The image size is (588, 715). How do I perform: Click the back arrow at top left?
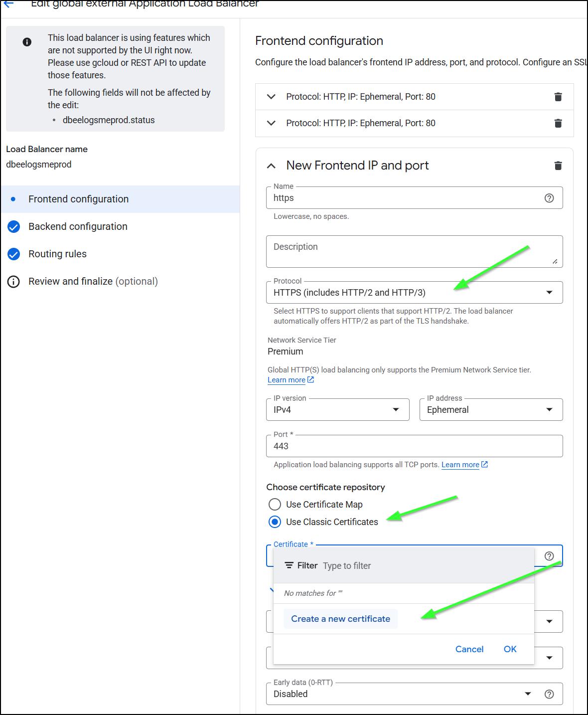pos(9,4)
